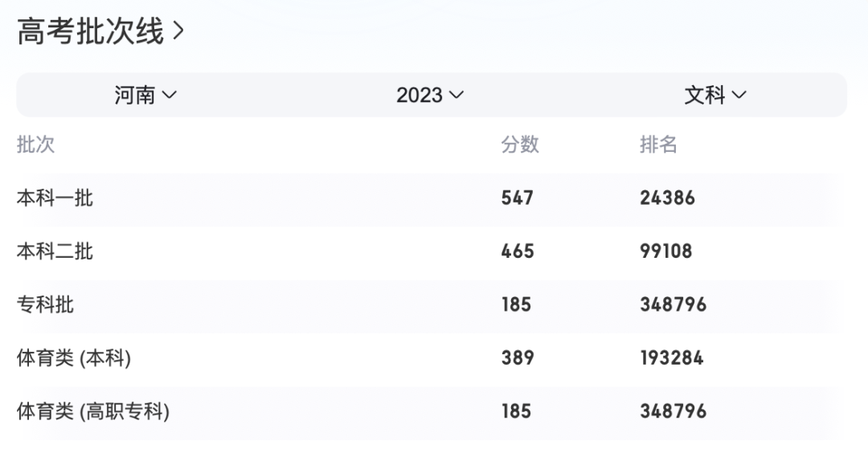868x449 pixels.
Task: Select the 体育类 (本科) row
Action: tap(74, 358)
